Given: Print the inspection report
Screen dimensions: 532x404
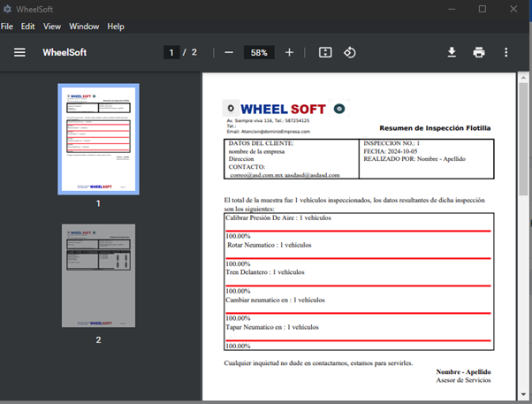Looking at the screenshot, I should (479, 53).
